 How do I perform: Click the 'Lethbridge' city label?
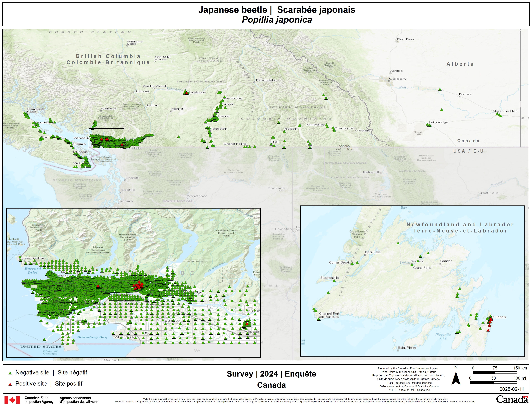(438, 122)
